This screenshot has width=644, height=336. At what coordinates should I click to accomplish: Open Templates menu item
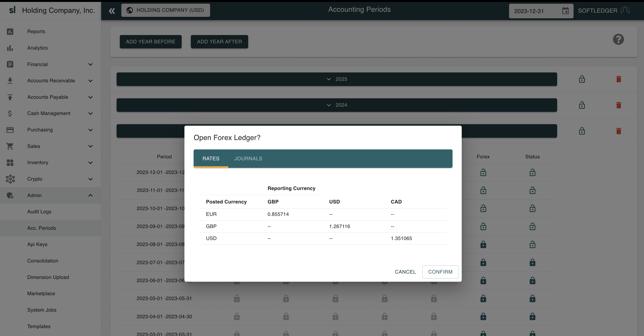tap(39, 327)
